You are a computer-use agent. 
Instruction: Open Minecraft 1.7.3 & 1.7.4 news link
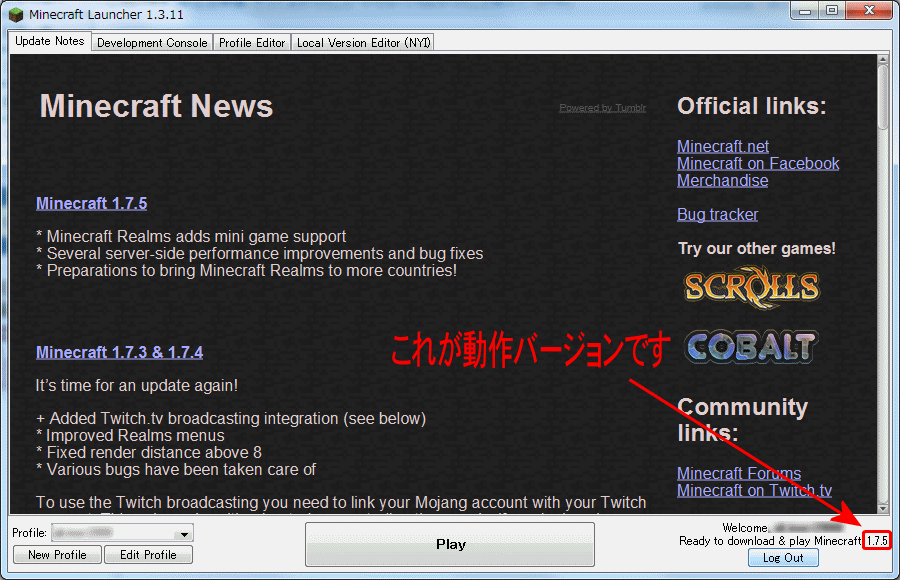coord(119,352)
